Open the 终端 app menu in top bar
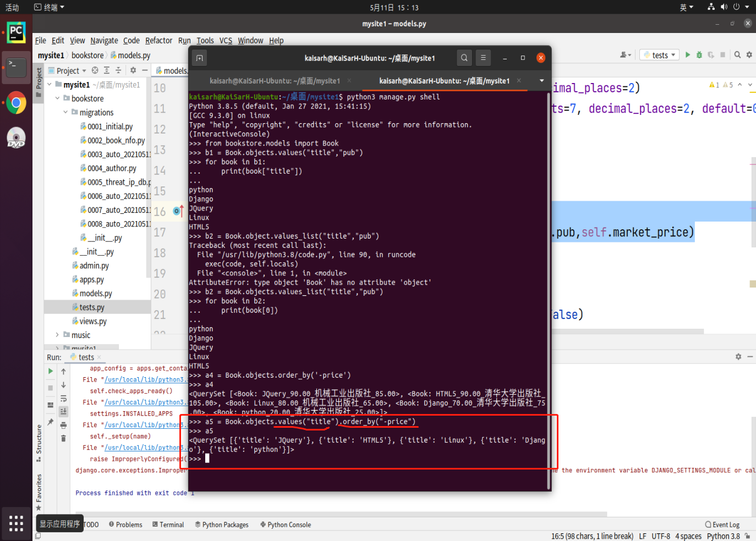Image resolution: width=756 pixels, height=541 pixels. [x=49, y=7]
